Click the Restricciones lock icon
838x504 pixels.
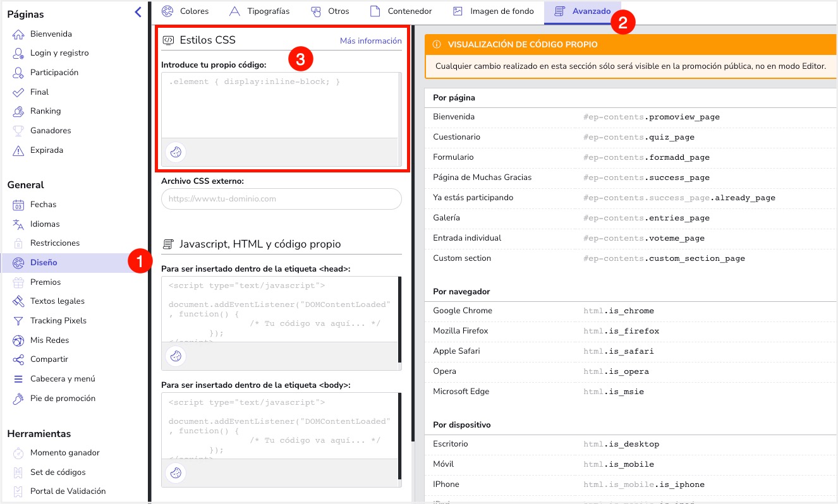(x=18, y=243)
